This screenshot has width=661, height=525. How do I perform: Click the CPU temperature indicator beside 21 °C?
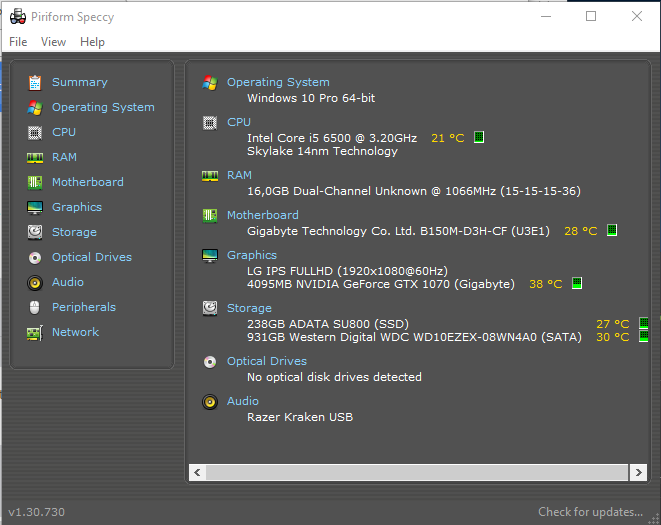tap(479, 137)
